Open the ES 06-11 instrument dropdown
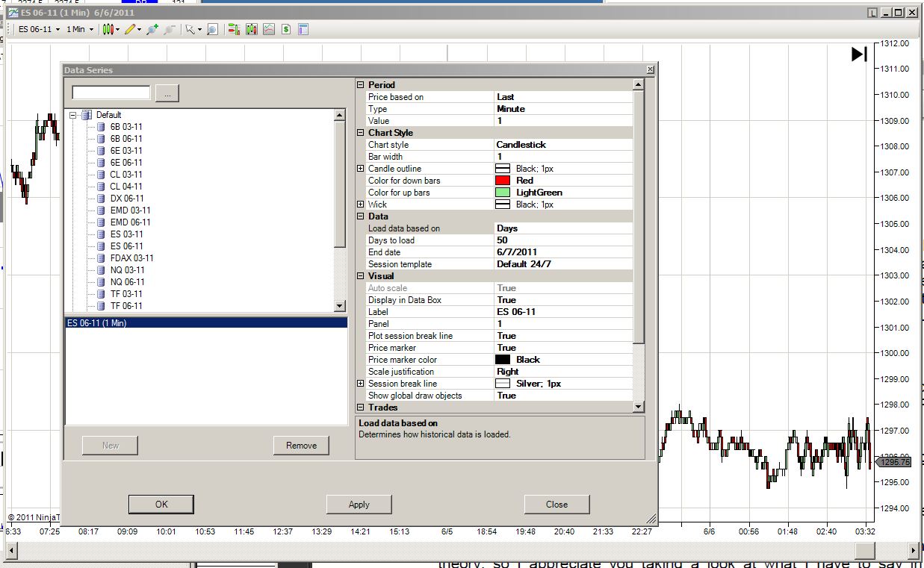Image resolution: width=924 pixels, height=568 pixels. [39, 29]
